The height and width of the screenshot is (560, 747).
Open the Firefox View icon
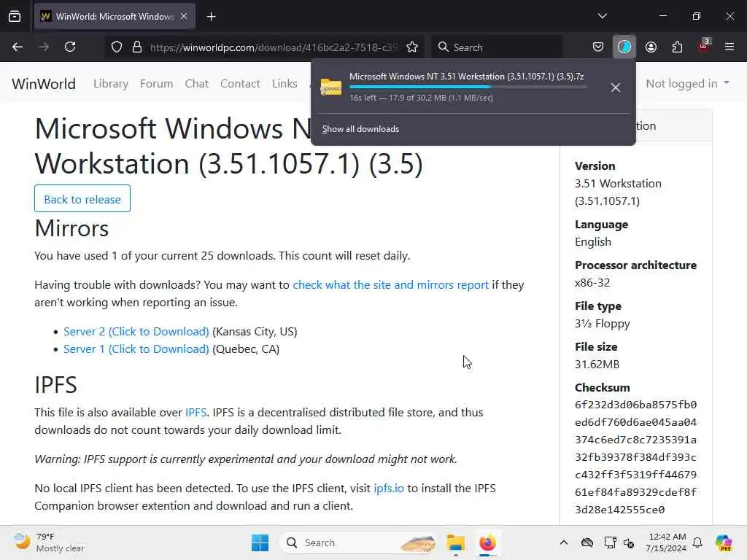pos(15,17)
